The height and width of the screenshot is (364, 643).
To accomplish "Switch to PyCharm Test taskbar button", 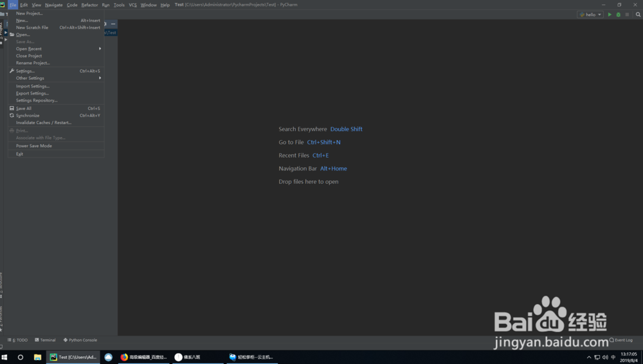I will [73, 357].
